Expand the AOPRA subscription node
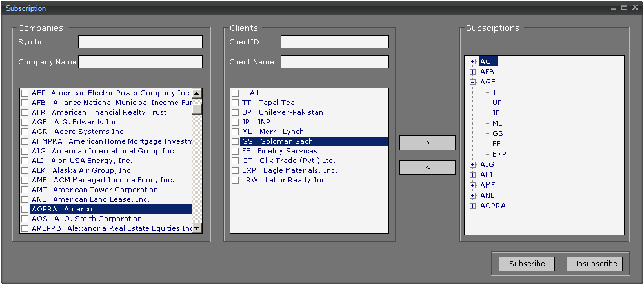Screen dimensions: 644x285 (473, 206)
